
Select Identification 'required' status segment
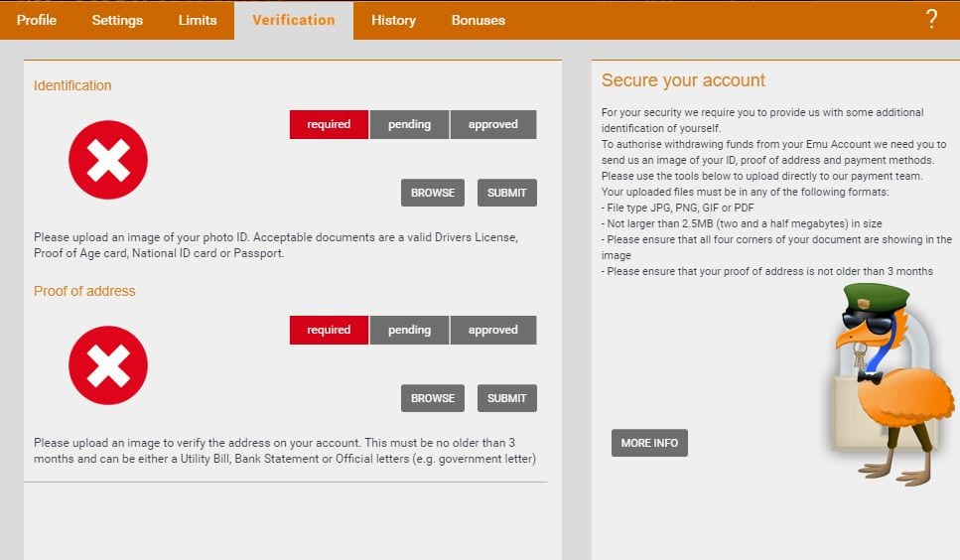[329, 125]
